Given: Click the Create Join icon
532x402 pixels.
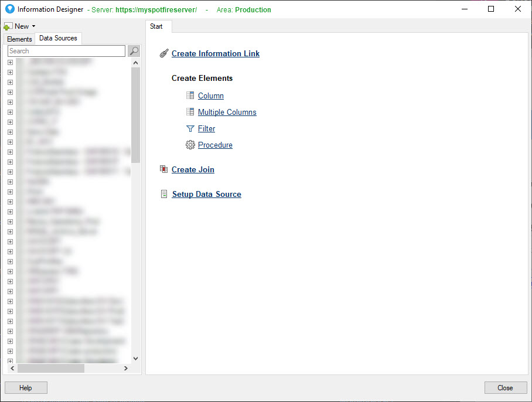Looking at the screenshot, I should 164,169.
